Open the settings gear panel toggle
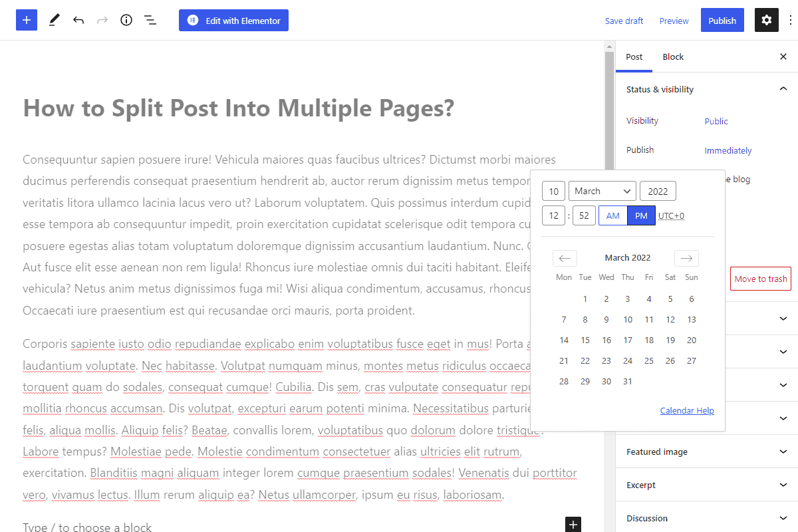This screenshot has width=798, height=532. click(767, 20)
